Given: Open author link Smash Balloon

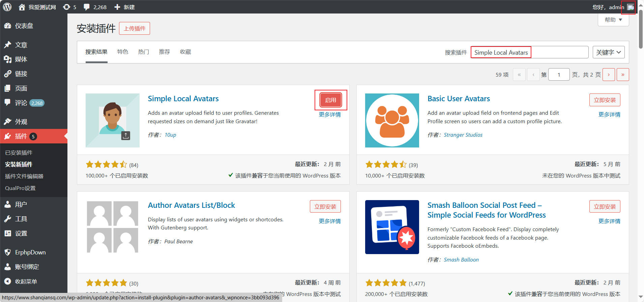Looking at the screenshot, I should [x=461, y=260].
